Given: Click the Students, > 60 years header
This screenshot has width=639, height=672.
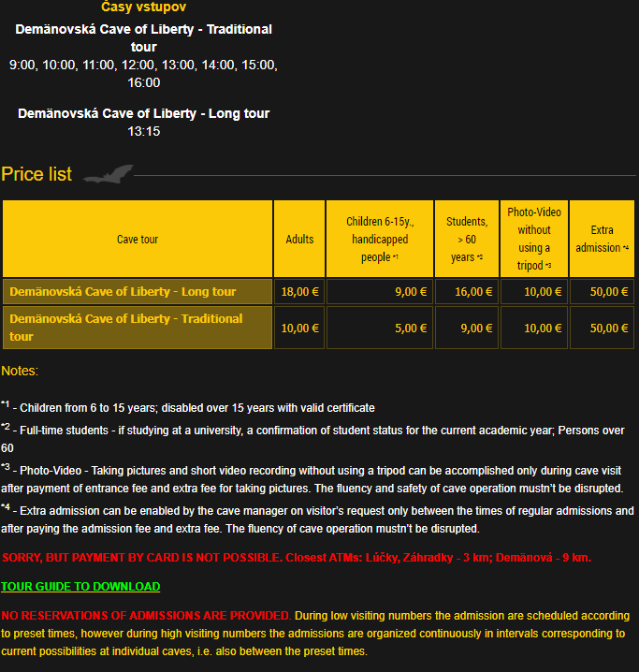Looking at the screenshot, I should pyautogui.click(x=467, y=239).
